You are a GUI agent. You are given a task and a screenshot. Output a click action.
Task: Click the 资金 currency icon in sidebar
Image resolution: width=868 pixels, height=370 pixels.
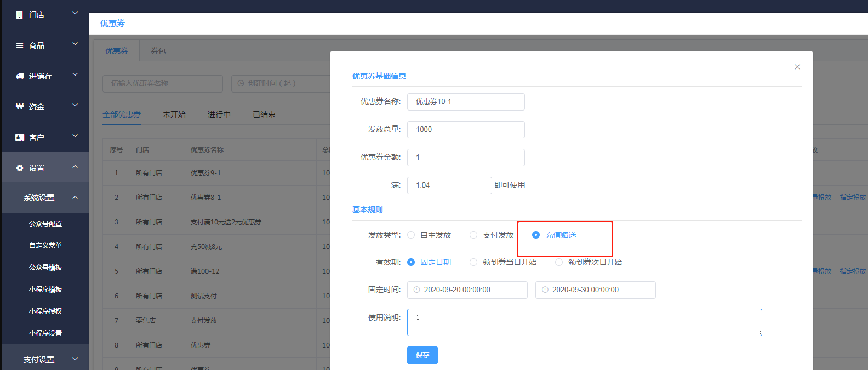[20, 107]
